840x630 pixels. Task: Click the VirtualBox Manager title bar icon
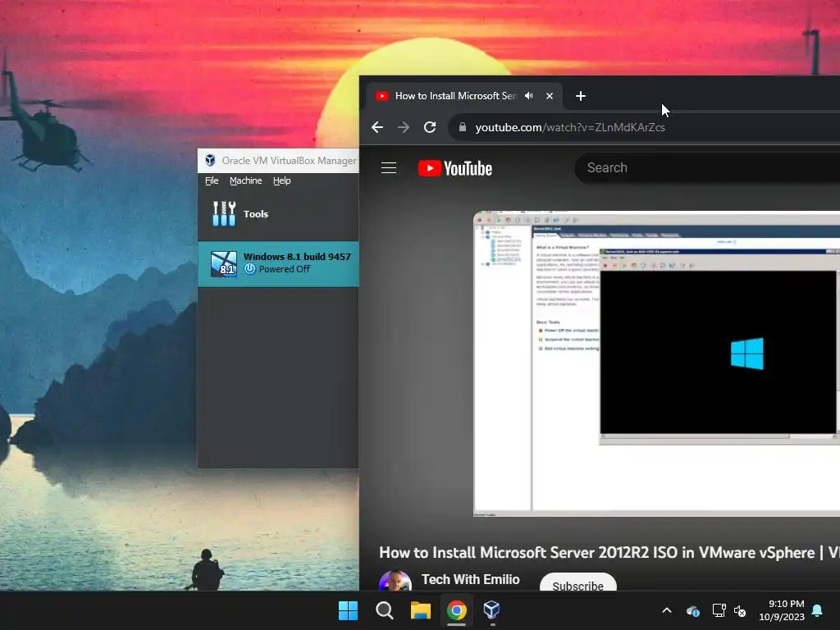[x=211, y=160]
